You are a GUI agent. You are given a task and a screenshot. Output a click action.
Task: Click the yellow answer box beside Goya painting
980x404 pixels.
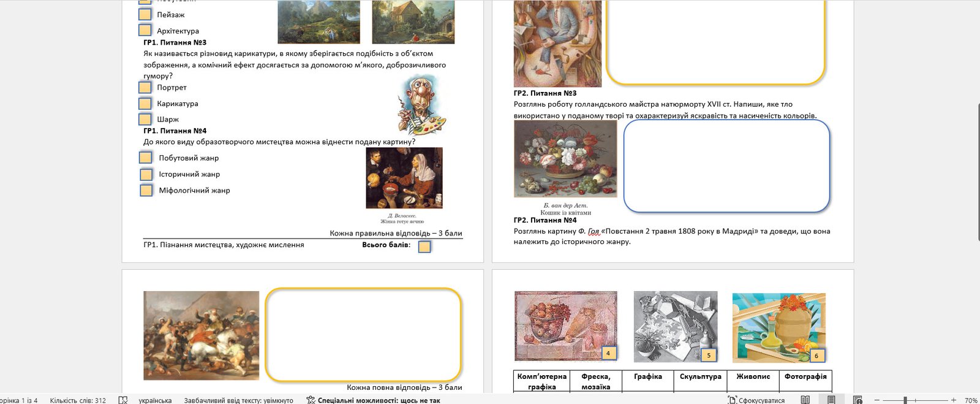363,335
